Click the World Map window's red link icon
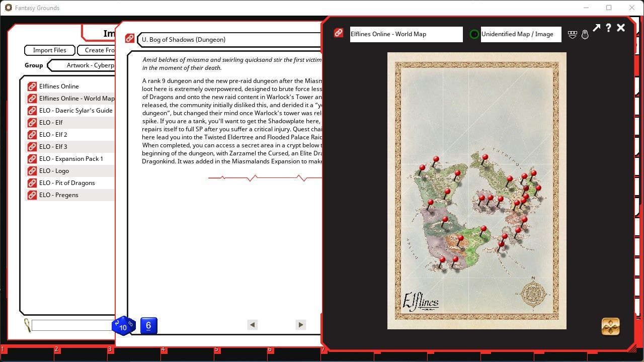The width and height of the screenshot is (644, 362). click(339, 33)
